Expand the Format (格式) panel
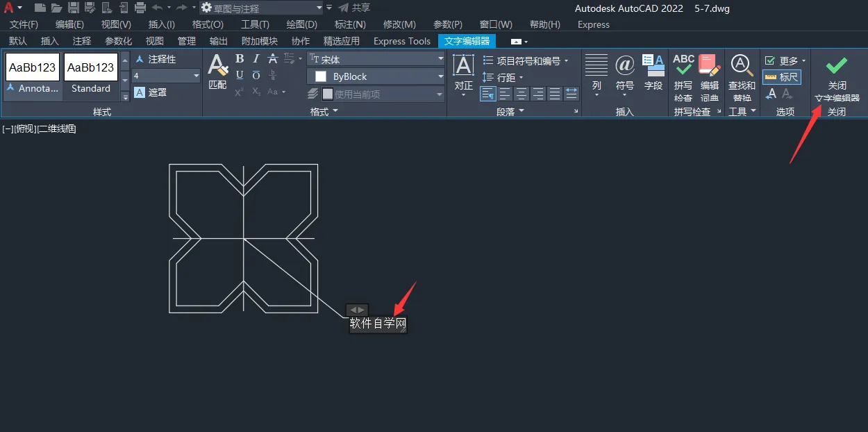Screen dimensions: 868x432 point(324,111)
